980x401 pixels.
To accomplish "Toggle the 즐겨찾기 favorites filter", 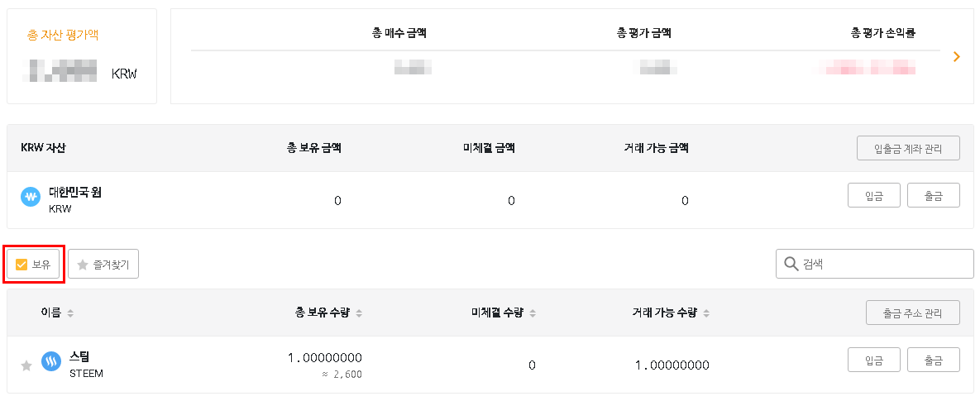I will pyautogui.click(x=103, y=265).
